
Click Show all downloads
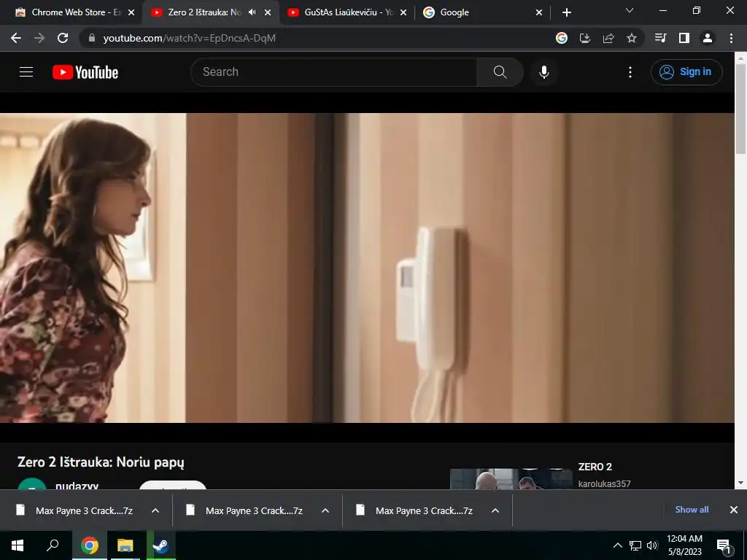692,510
